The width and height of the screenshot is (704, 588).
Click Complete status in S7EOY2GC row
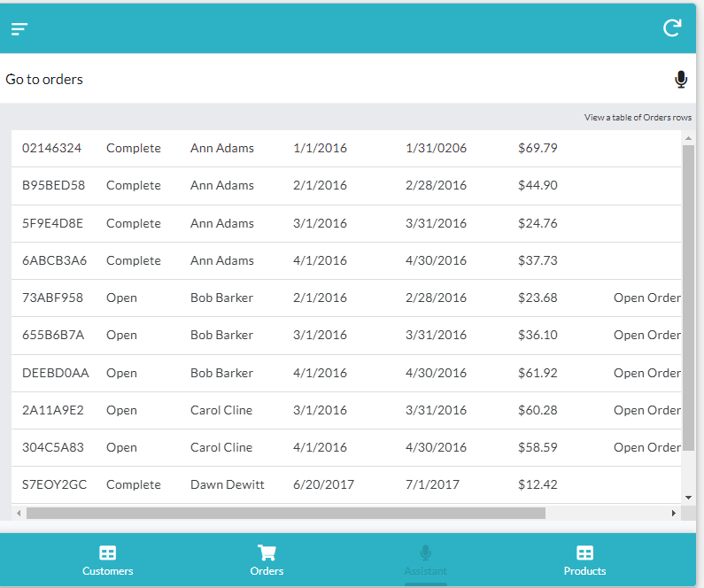(134, 484)
